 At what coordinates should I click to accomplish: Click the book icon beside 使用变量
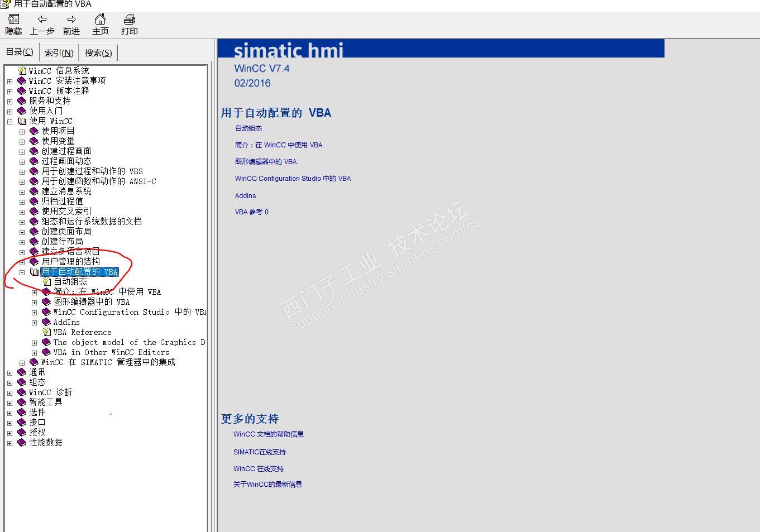[34, 141]
